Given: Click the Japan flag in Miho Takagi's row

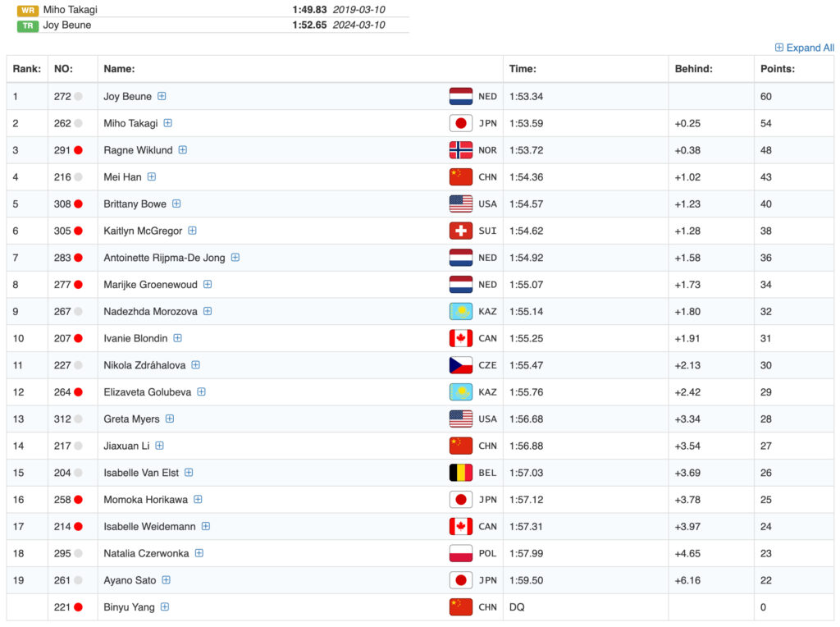Looking at the screenshot, I should tap(460, 124).
